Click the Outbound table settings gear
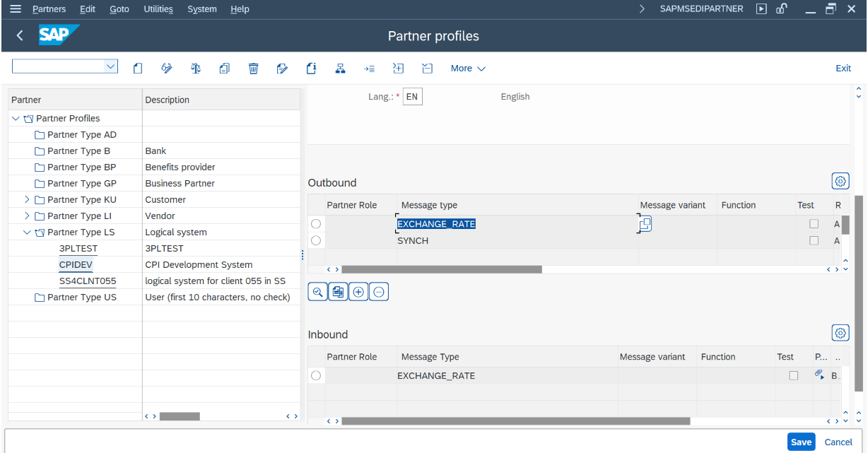The width and height of the screenshot is (868, 453). click(x=840, y=182)
